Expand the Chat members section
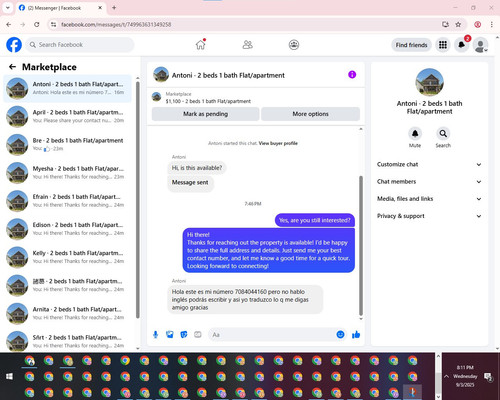This screenshot has height=400, width=500. click(x=429, y=182)
